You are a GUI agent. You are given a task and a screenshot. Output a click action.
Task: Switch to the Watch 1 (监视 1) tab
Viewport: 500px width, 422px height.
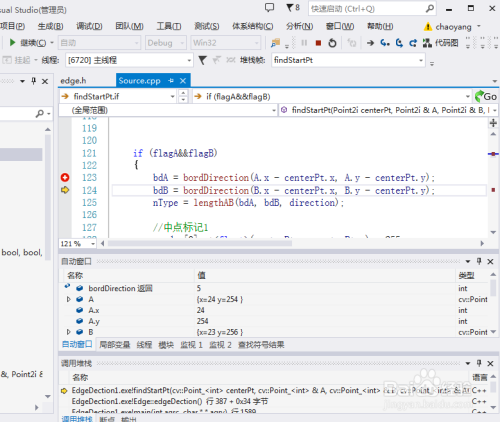[x=191, y=345]
